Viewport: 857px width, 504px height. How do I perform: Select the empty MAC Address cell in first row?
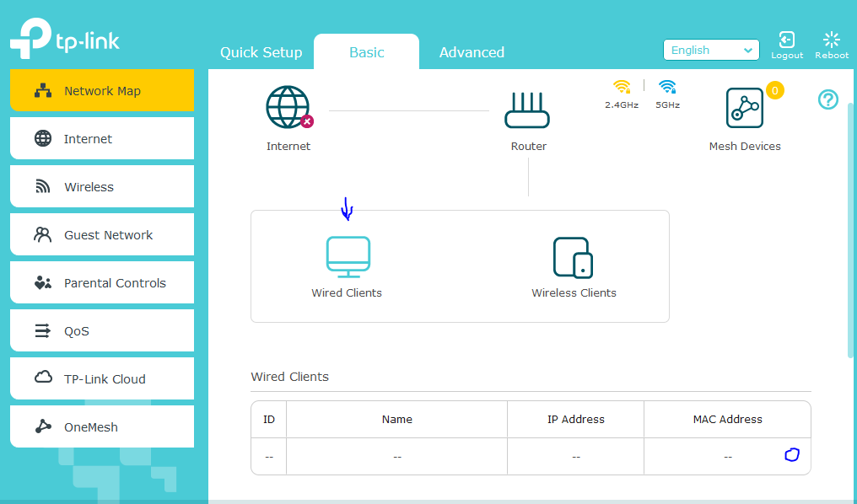pos(727,457)
